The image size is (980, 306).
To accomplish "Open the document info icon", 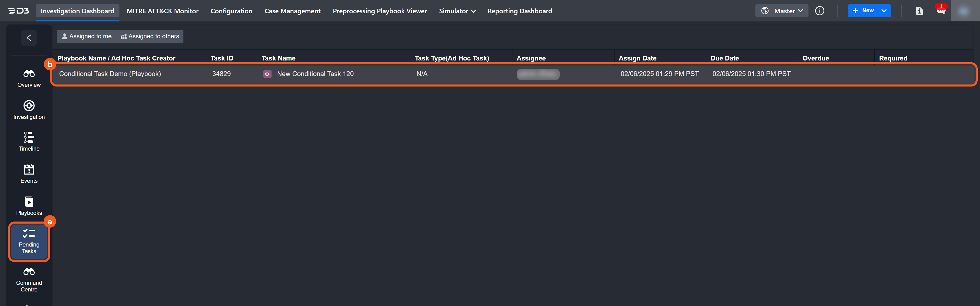I will click(919, 11).
